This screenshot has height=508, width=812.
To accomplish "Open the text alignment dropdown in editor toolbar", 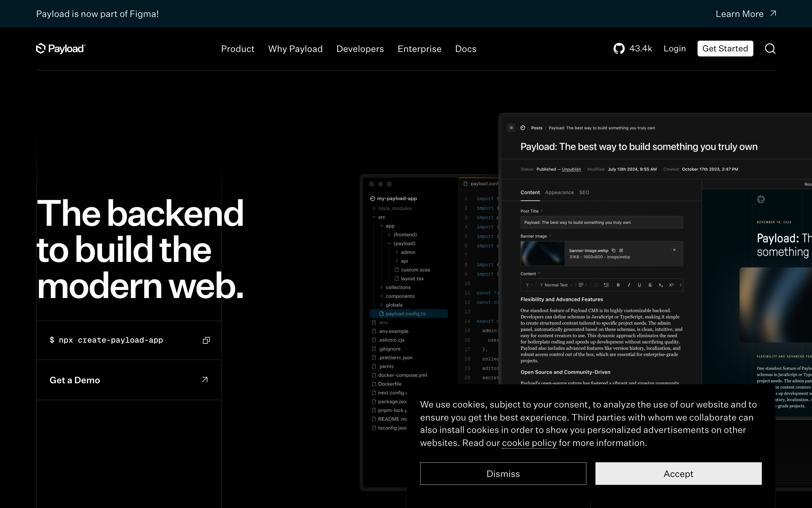I will tap(583, 285).
